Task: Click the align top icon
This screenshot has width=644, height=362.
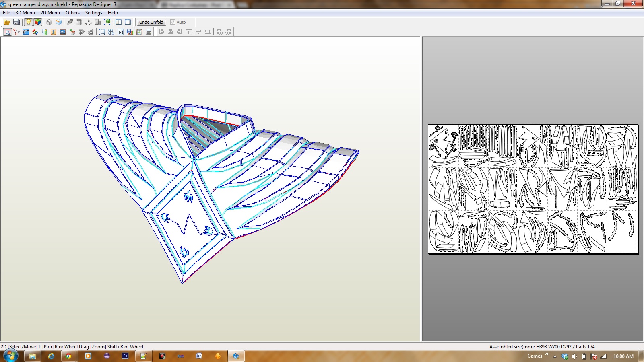Action: point(189,32)
